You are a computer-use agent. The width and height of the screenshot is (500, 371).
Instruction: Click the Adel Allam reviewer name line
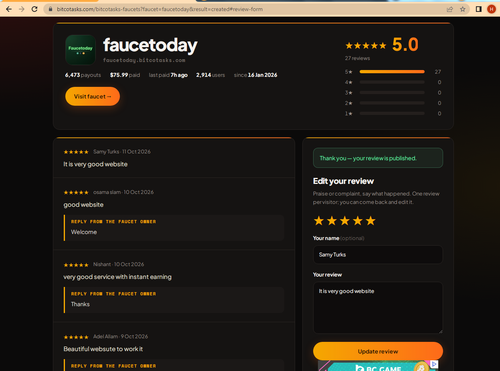coord(120,337)
